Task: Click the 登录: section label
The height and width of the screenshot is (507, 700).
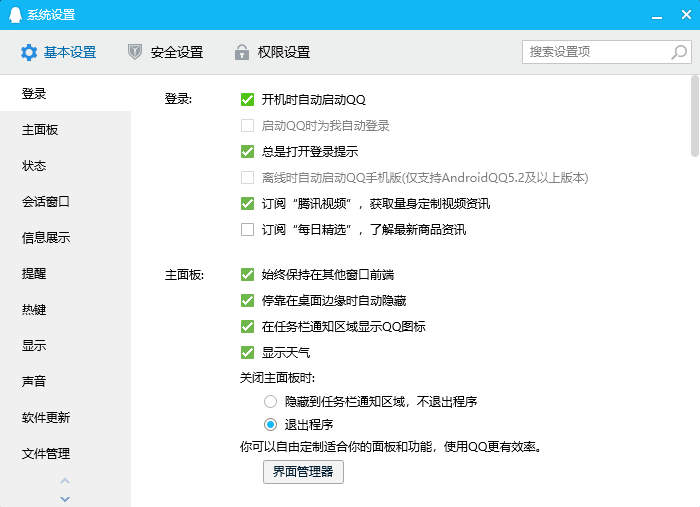Action: (x=178, y=99)
